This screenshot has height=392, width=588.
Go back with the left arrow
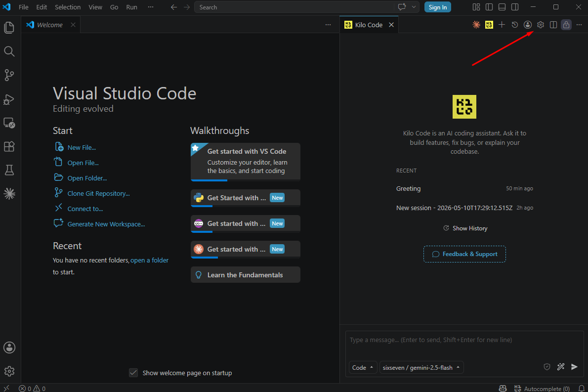(173, 7)
